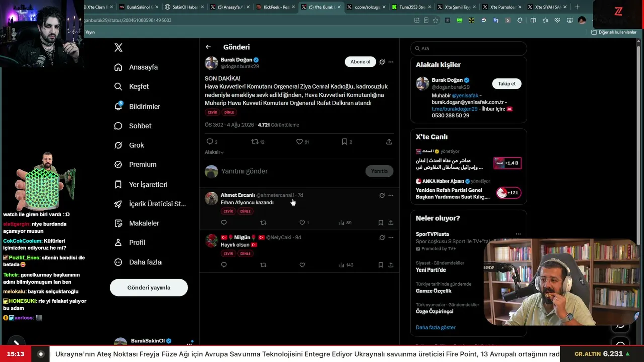644x362 pixels.
Task: Click Takip et for Burak Doğan
Action: pyautogui.click(x=507, y=84)
